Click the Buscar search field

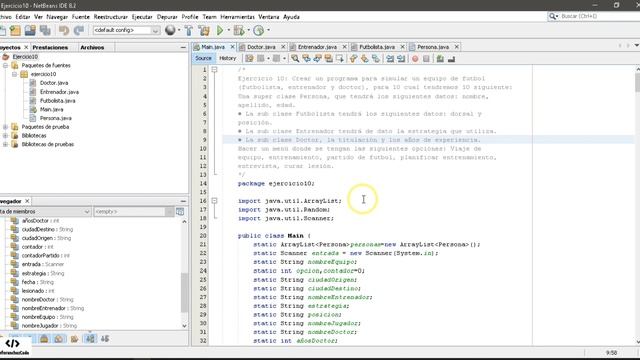pos(592,16)
